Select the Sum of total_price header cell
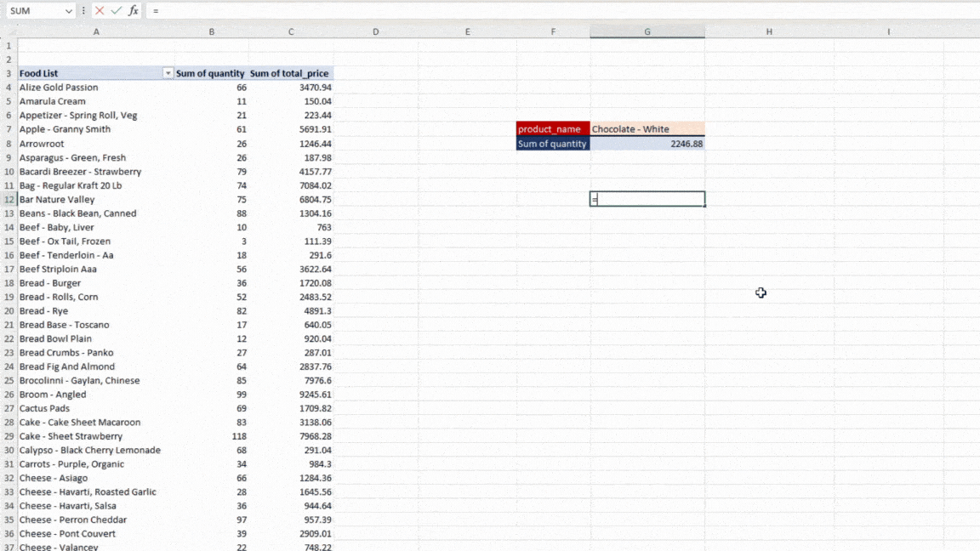This screenshot has width=980, height=551. pos(289,73)
